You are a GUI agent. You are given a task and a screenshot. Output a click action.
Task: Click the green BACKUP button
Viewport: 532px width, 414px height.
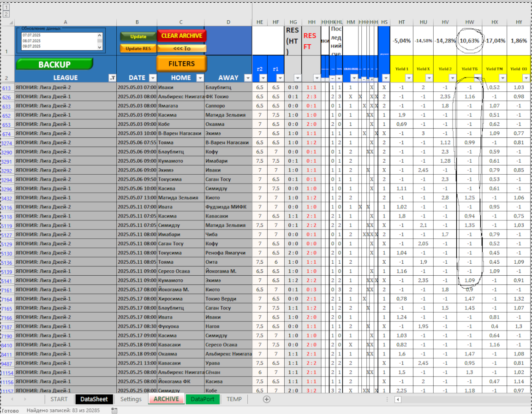pyautogui.click(x=54, y=65)
